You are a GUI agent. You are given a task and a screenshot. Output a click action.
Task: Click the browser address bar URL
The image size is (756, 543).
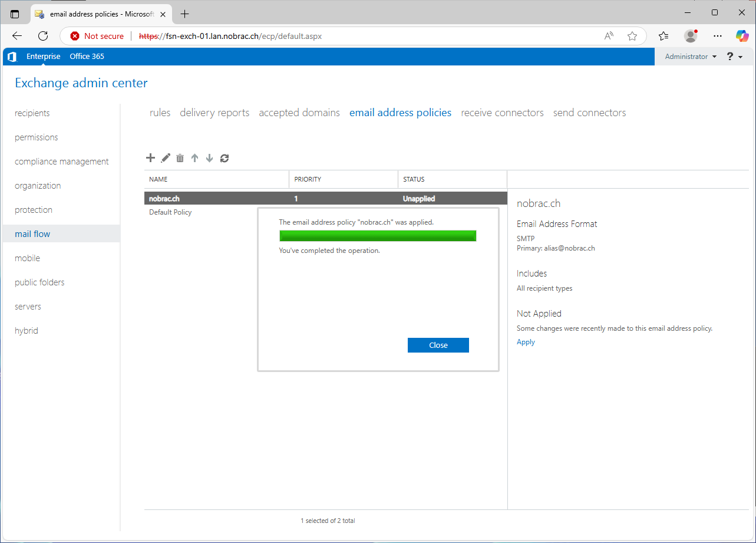(230, 36)
